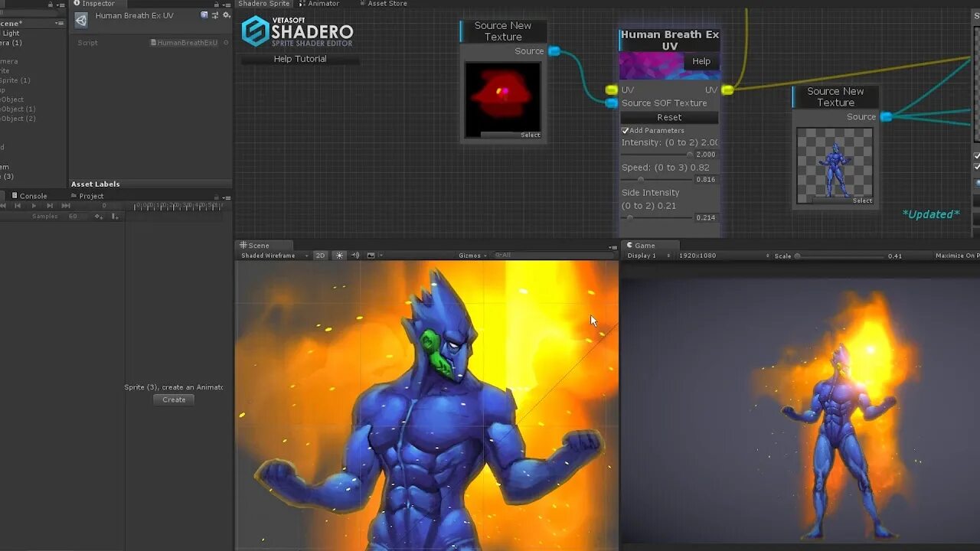The width and height of the screenshot is (980, 551).
Task: Click the Unity script icon in Inspector
Action: click(81, 20)
